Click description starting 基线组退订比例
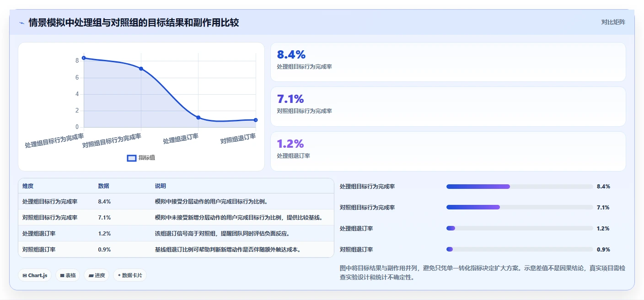Image resolution: width=644 pixels, height=300 pixels. tap(227, 249)
